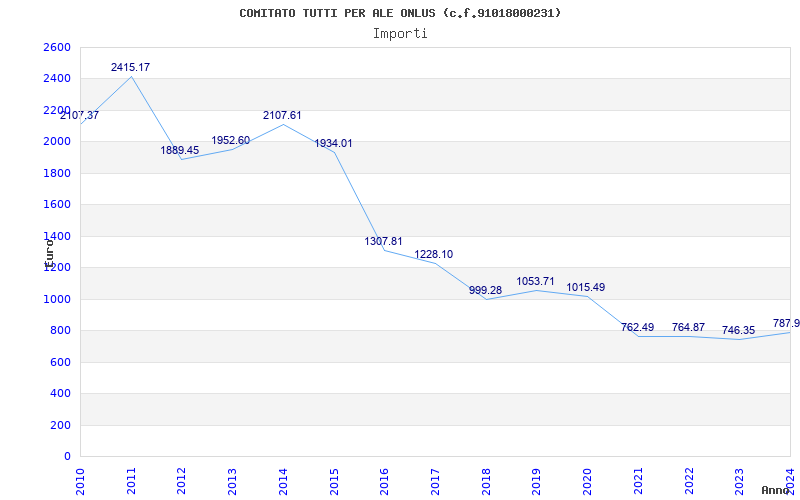This screenshot has height=500, width=800.
Task: Click the 2600 y-axis value
Action: click(57, 47)
